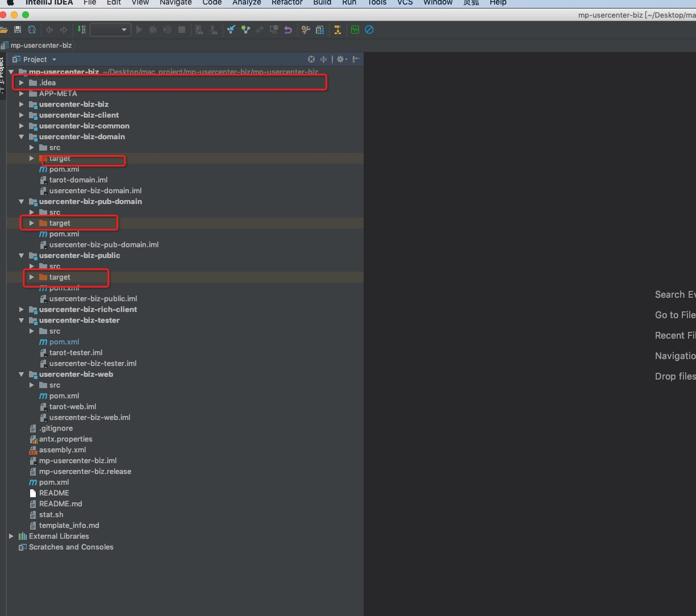This screenshot has height=616, width=696.
Task: Open the Settings wrench icon
Action: click(x=306, y=30)
